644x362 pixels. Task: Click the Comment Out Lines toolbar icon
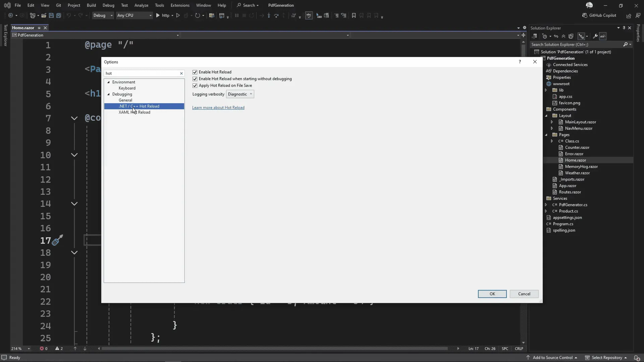(336, 15)
